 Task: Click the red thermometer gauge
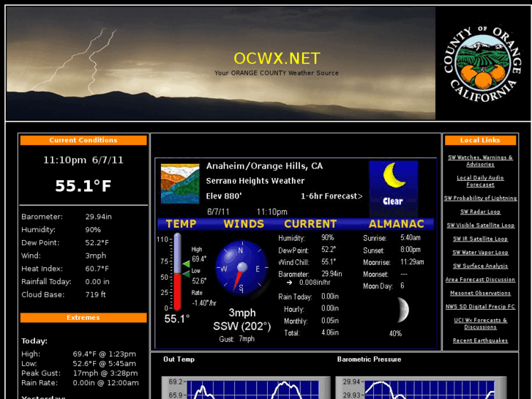pyautogui.click(x=177, y=272)
